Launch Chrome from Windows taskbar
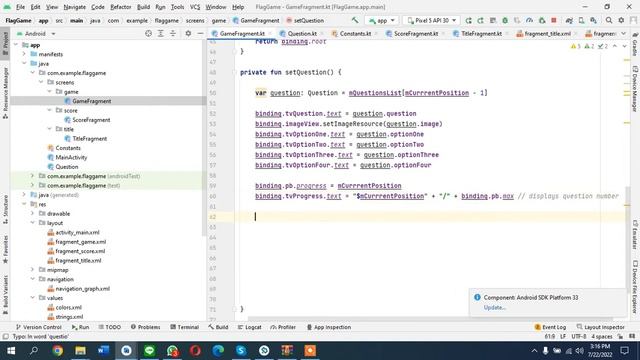Image resolution: width=640 pixels, height=360 pixels. [x=58, y=351]
